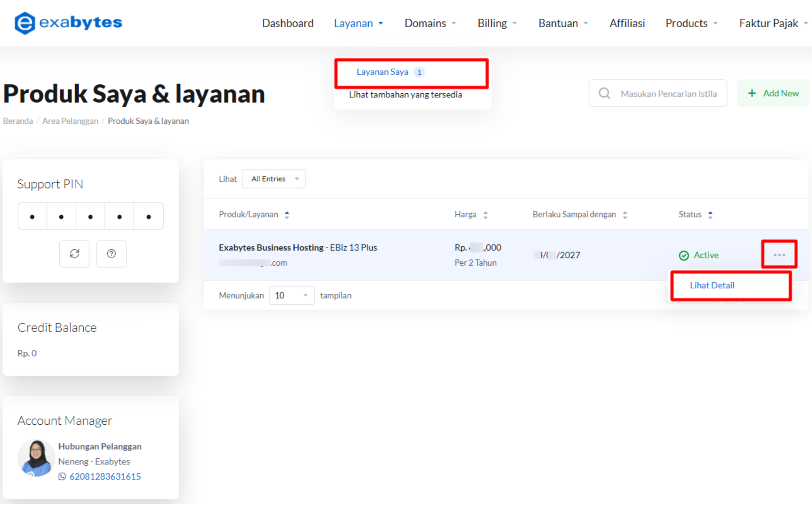The width and height of the screenshot is (812, 531).
Task: Click the WhatsApp icon beside phone number
Action: click(x=62, y=477)
